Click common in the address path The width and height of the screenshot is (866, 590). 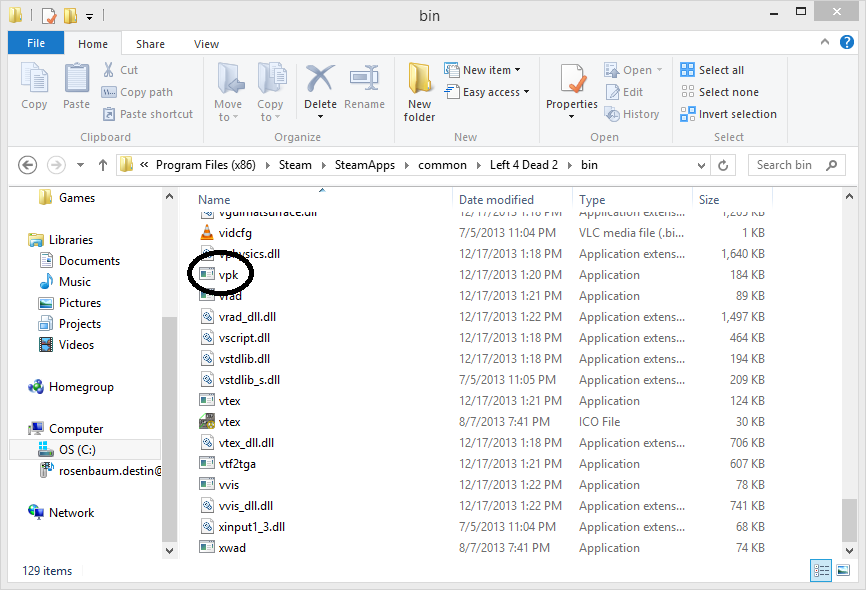[442, 165]
